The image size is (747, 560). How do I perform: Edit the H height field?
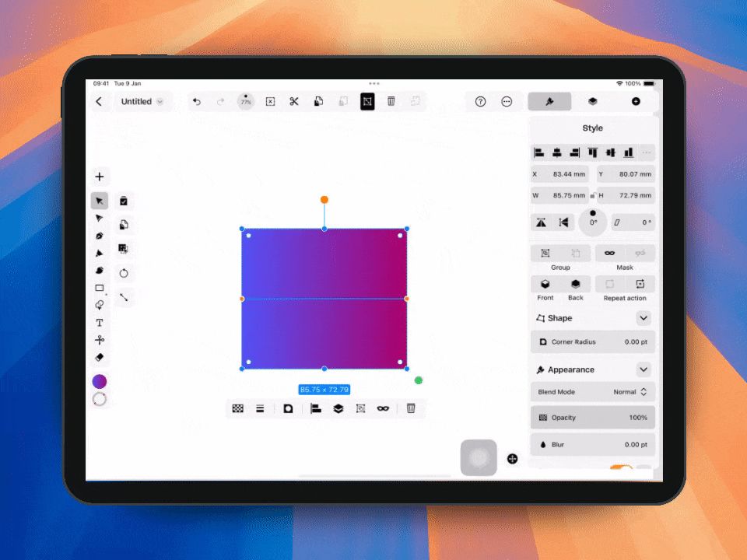(626, 195)
